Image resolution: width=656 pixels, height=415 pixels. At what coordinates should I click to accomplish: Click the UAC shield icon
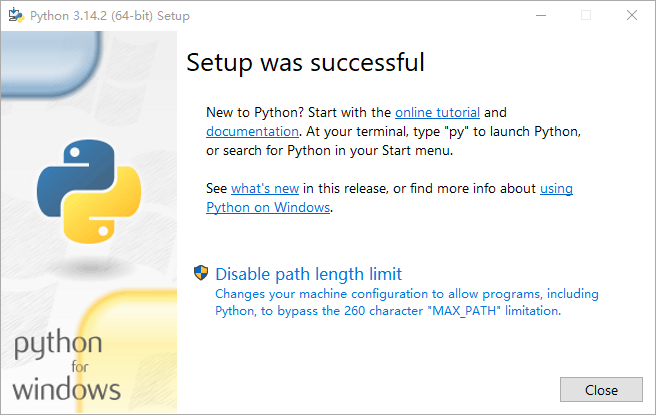click(x=201, y=273)
